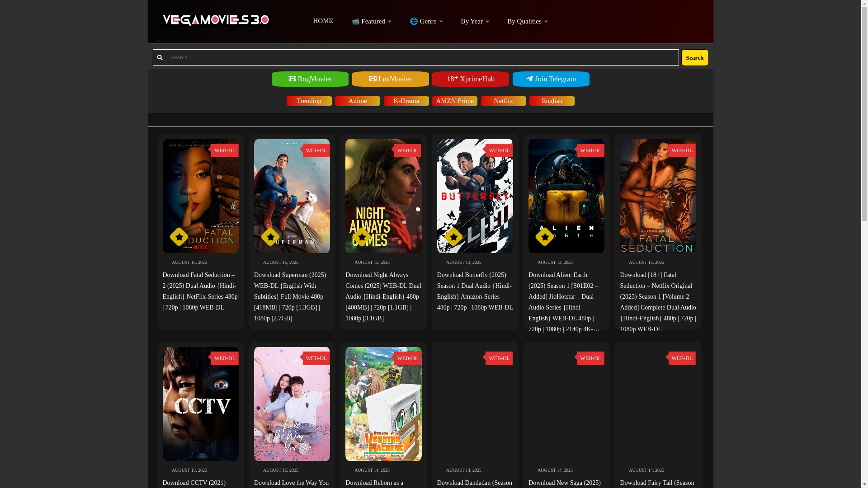Screen dimensions: 868x488
Task: Open Download Alien: Earth Season 1 link
Action: [564, 302]
